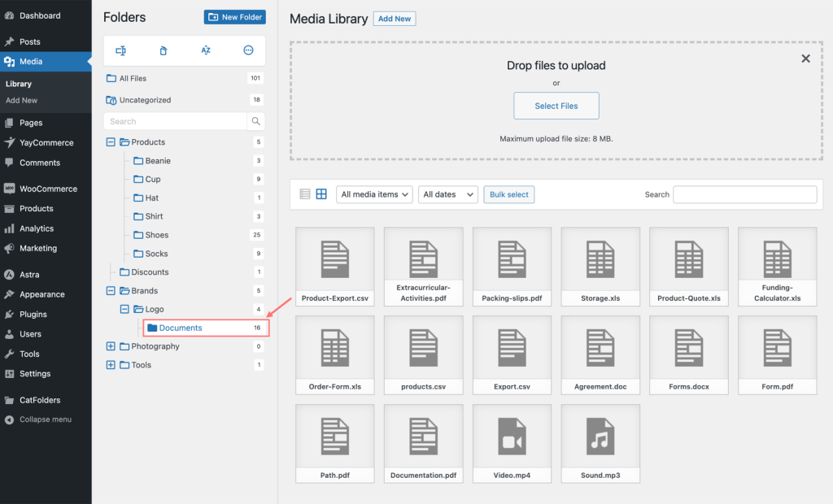Image resolution: width=833 pixels, height=504 pixels.
Task: Enable Bulk select mode
Action: pos(508,194)
